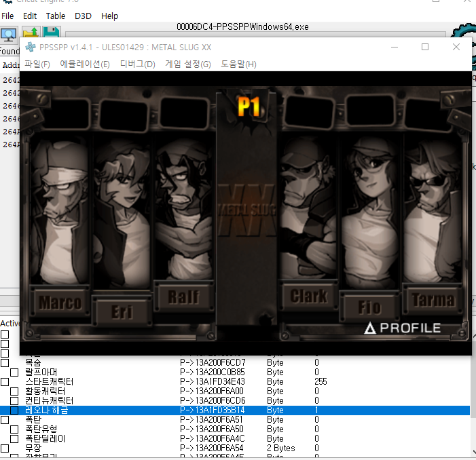Click the Fio name plate
Viewport: 476px width, 460px height.
point(369,307)
